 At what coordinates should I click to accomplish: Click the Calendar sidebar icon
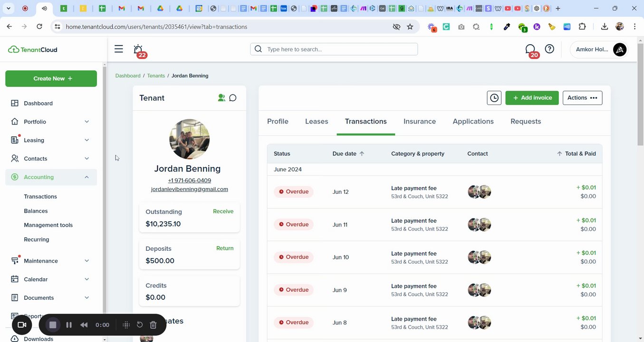pyautogui.click(x=15, y=279)
